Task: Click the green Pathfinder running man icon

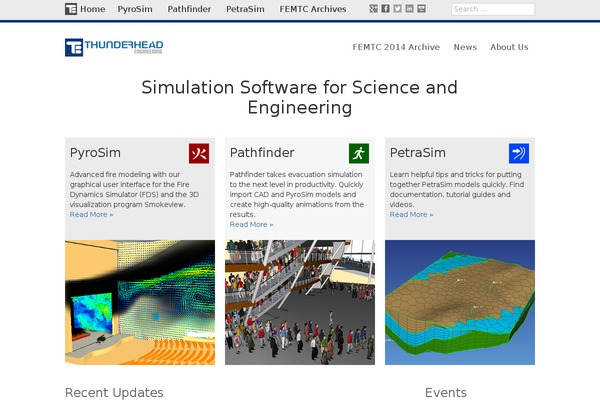Action: point(359,153)
